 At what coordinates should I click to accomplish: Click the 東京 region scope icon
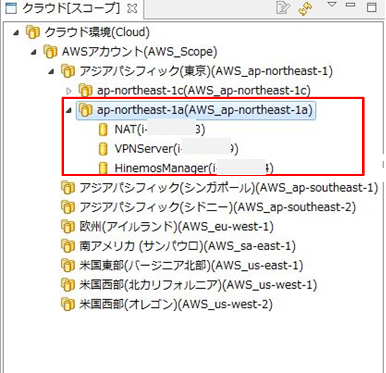pyautogui.click(x=67, y=71)
